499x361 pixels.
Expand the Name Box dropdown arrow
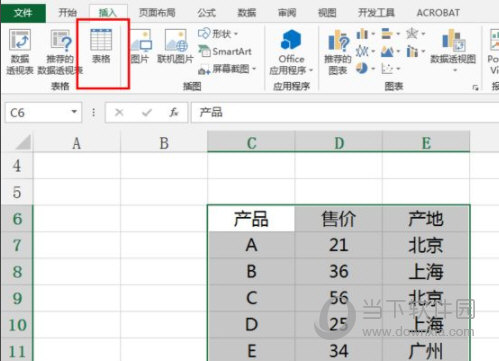tap(74, 112)
